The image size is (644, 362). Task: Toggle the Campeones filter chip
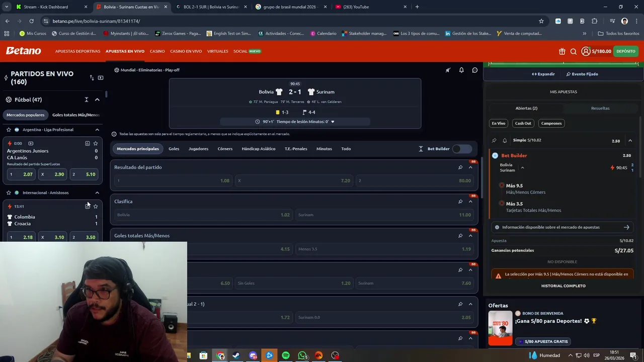[x=551, y=123]
